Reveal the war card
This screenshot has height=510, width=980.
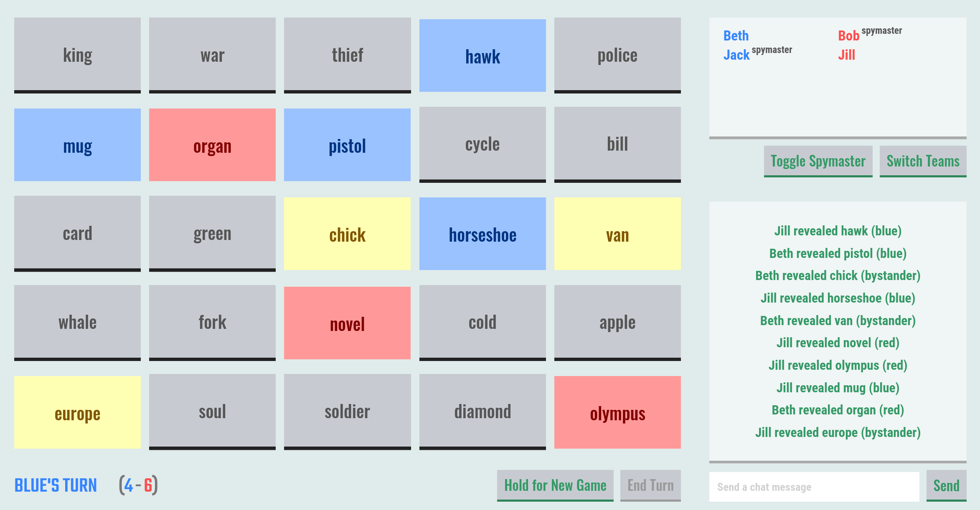[212, 55]
